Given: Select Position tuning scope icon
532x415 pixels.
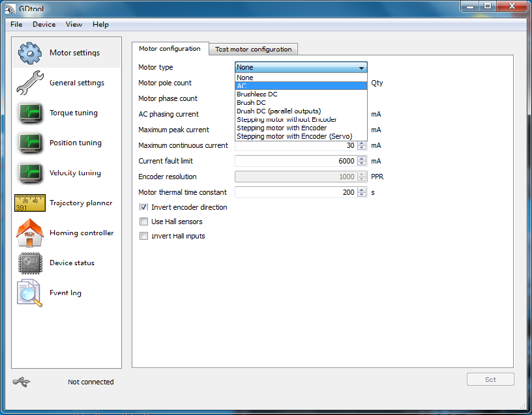Looking at the screenshot, I should click(30, 143).
